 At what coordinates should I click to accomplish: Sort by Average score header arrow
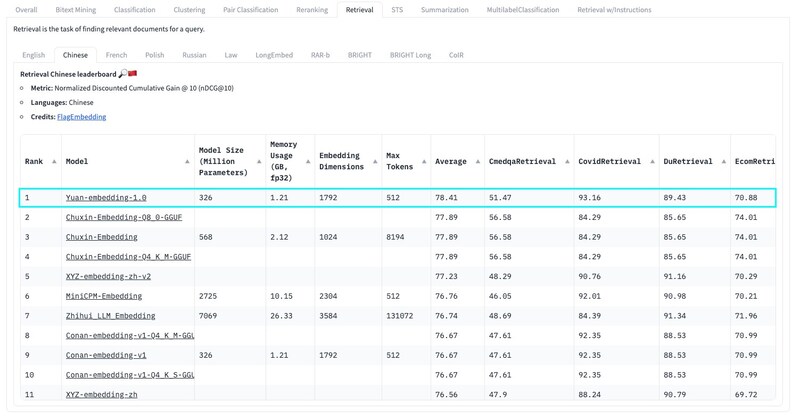tap(478, 161)
